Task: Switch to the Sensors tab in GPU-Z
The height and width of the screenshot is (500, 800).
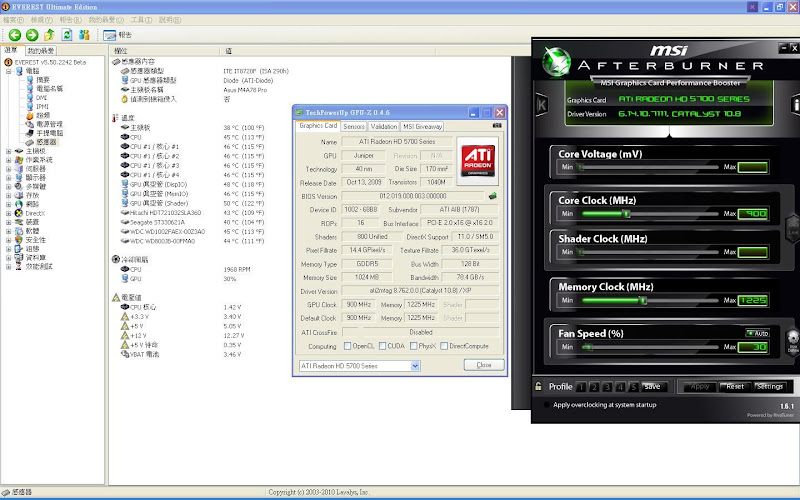Action: [354, 127]
